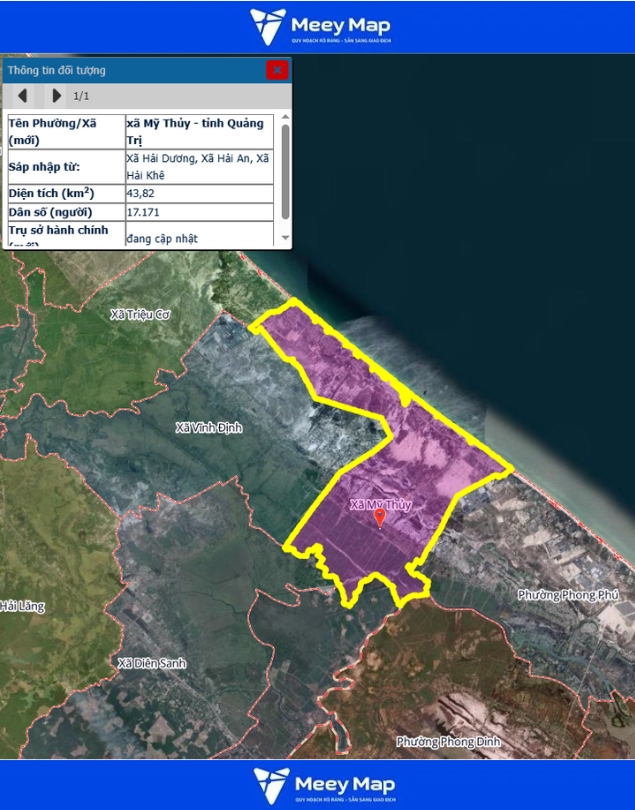Select the Xã Vĩnh Định map label
Screen dimensions: 635x810
[x=208, y=428]
